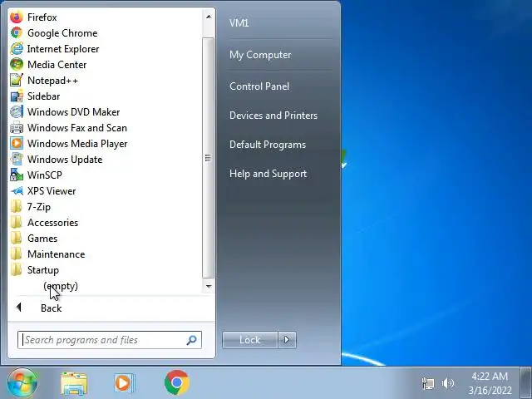
Task: Expand the 7-Zip folder
Action: coord(31,207)
